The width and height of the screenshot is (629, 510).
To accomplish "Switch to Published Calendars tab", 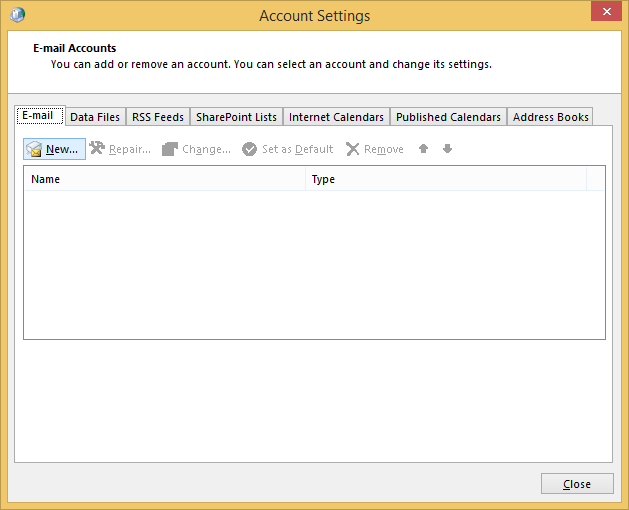I will (448, 117).
